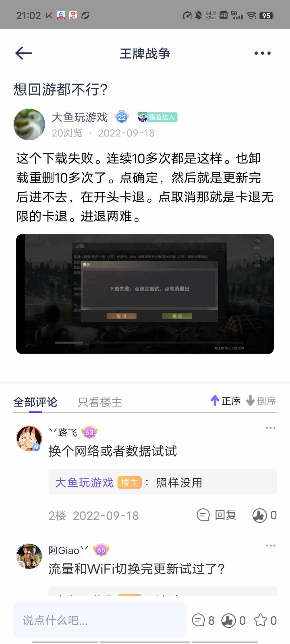
Task: Tap the 说点什么吧 comment input field
Action: click(x=100, y=620)
